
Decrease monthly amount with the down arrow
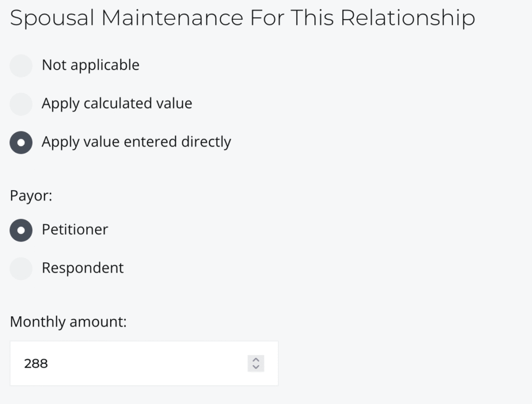click(x=256, y=367)
